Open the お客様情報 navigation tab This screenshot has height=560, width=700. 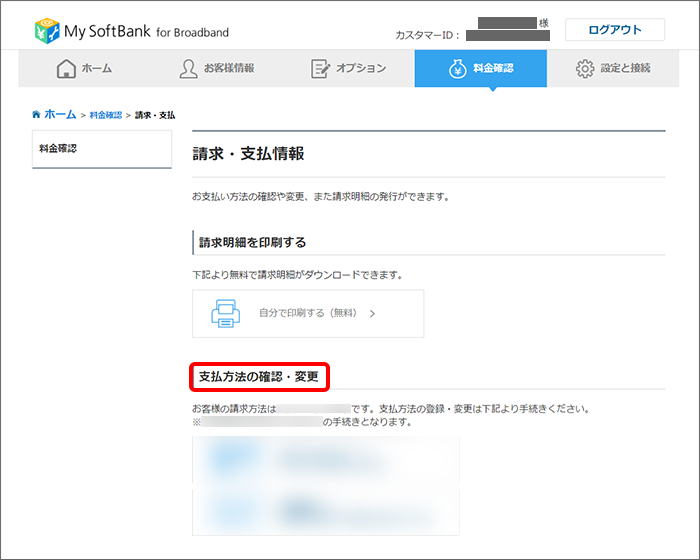click(x=217, y=68)
